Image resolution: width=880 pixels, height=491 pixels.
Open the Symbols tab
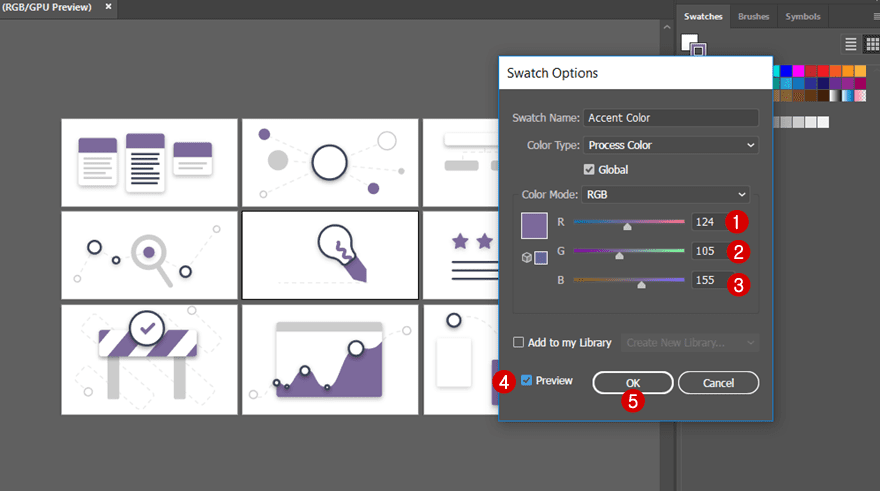pos(802,17)
